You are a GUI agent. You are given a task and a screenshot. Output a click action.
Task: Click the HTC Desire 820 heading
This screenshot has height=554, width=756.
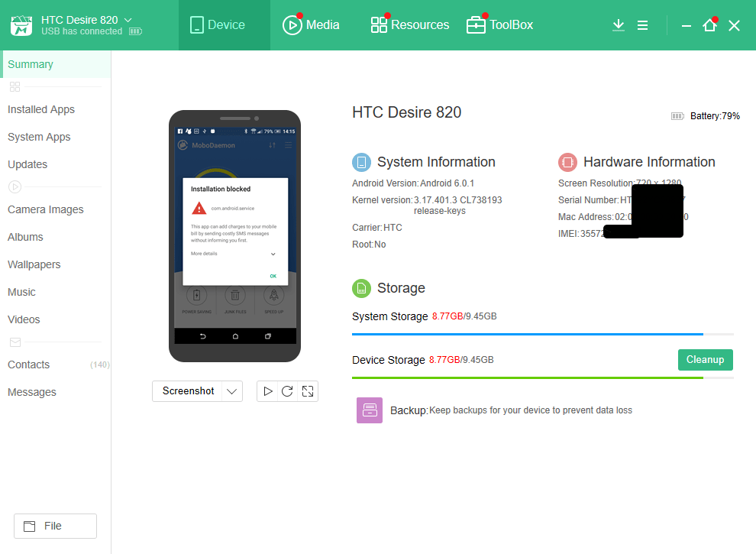click(x=406, y=112)
